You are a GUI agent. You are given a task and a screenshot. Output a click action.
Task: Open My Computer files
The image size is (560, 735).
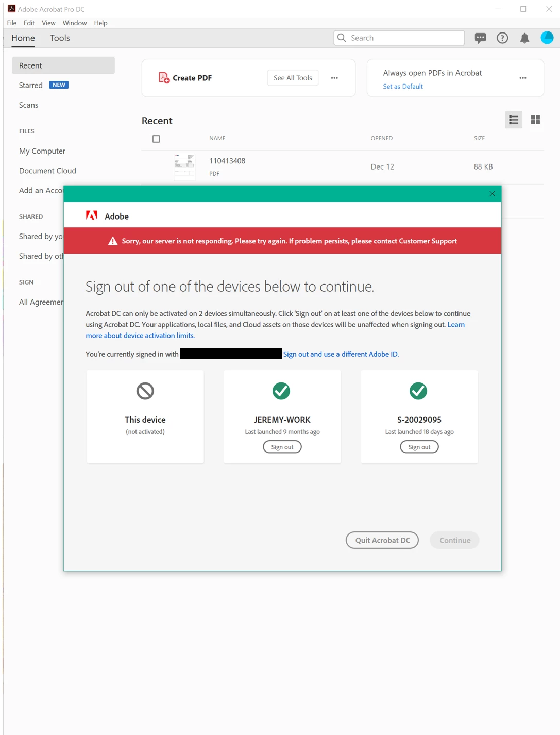pyautogui.click(x=42, y=151)
